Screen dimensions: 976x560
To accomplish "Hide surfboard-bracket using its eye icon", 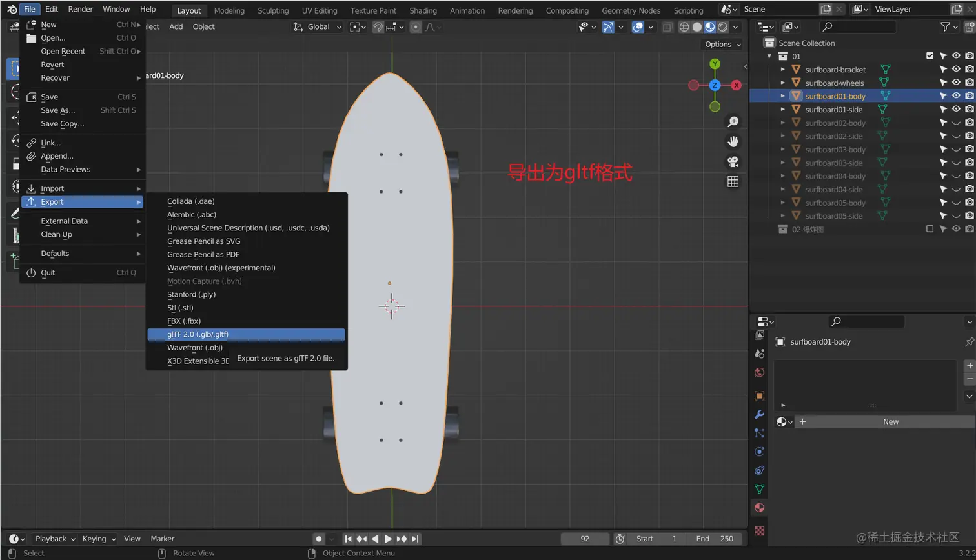I will pos(956,70).
